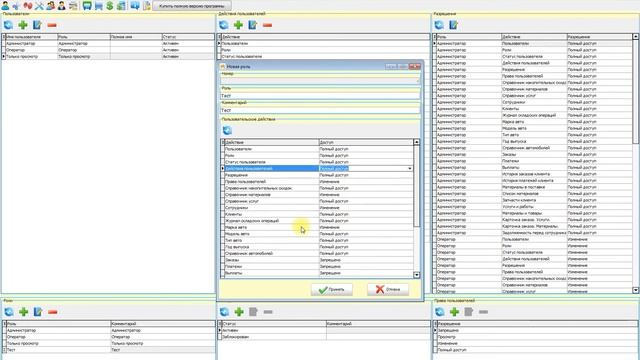The height and width of the screenshot is (360, 640).
Task: Open access dropdown for highlighted dialog row
Action: pyautogui.click(x=409, y=169)
